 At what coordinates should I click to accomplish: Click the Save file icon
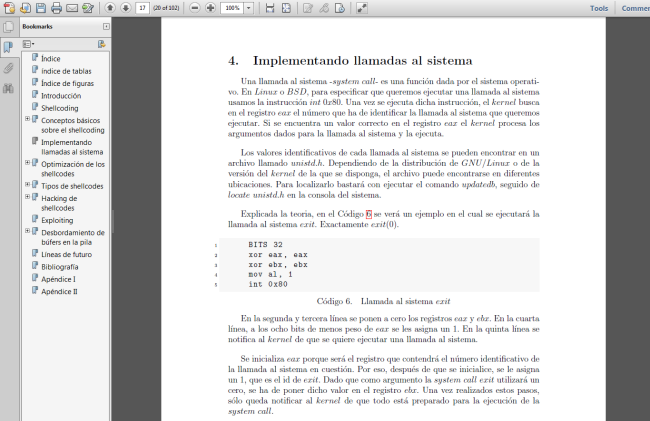(x=40, y=8)
